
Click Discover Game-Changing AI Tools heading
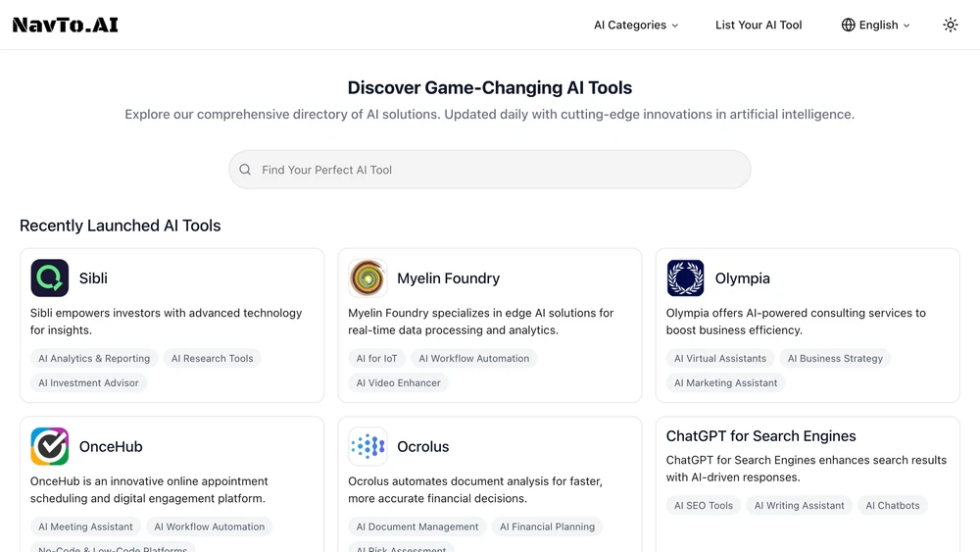[x=489, y=87]
